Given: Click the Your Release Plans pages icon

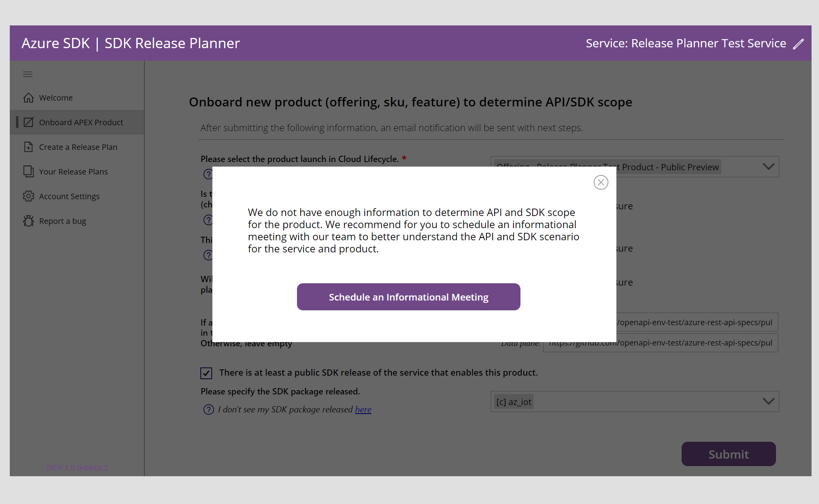Looking at the screenshot, I should click(29, 171).
